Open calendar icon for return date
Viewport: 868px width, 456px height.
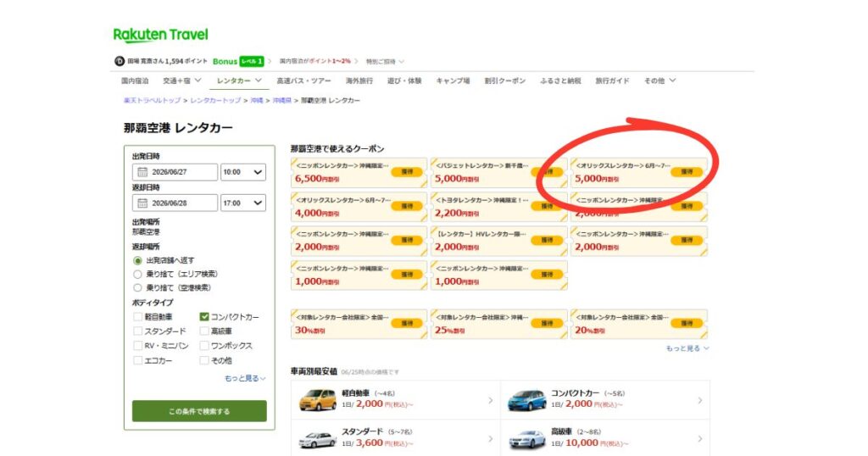142,203
